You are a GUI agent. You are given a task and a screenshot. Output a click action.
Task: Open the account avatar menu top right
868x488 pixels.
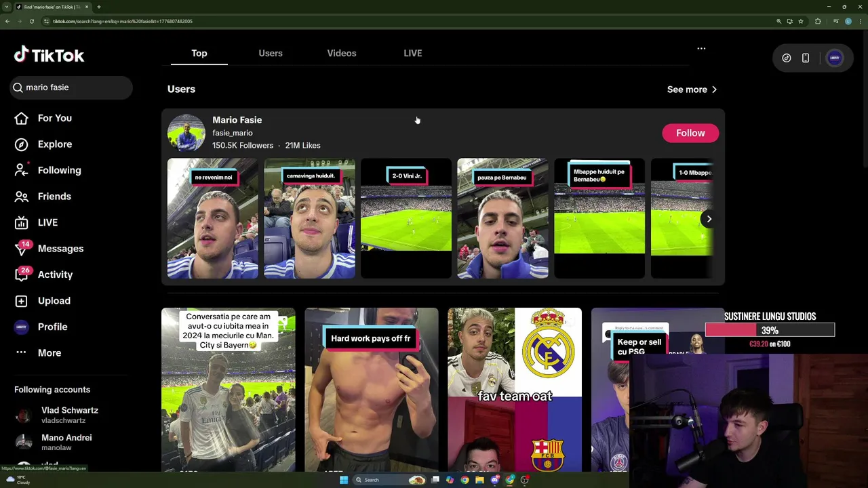point(835,58)
